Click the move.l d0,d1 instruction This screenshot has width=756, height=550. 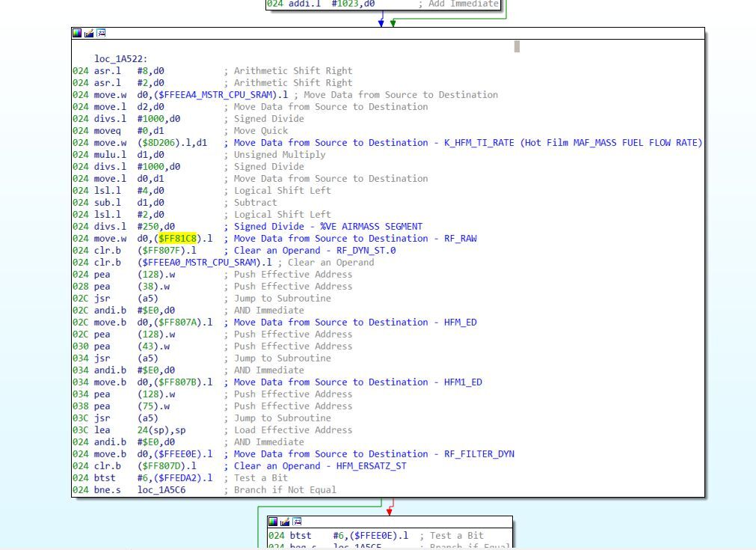[x=129, y=179]
